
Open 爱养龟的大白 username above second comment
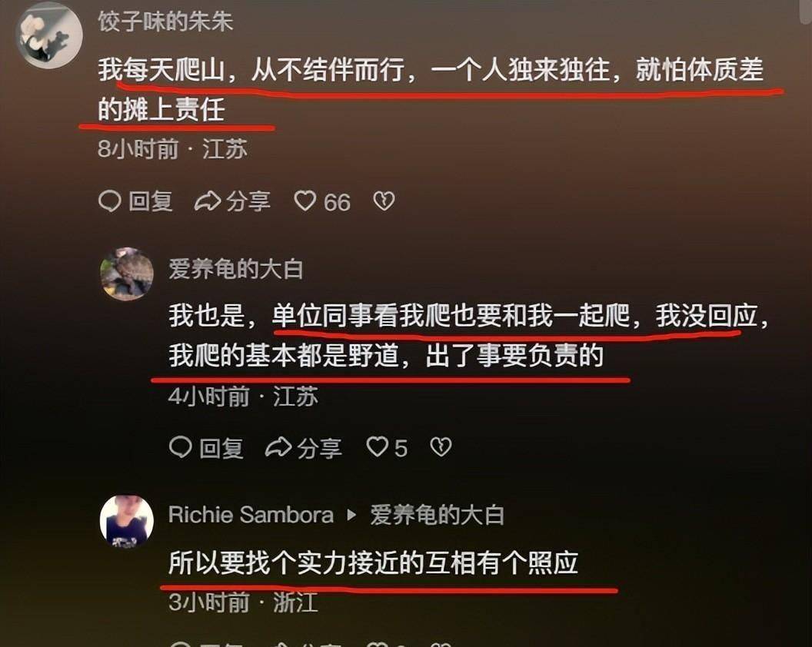click(x=236, y=269)
